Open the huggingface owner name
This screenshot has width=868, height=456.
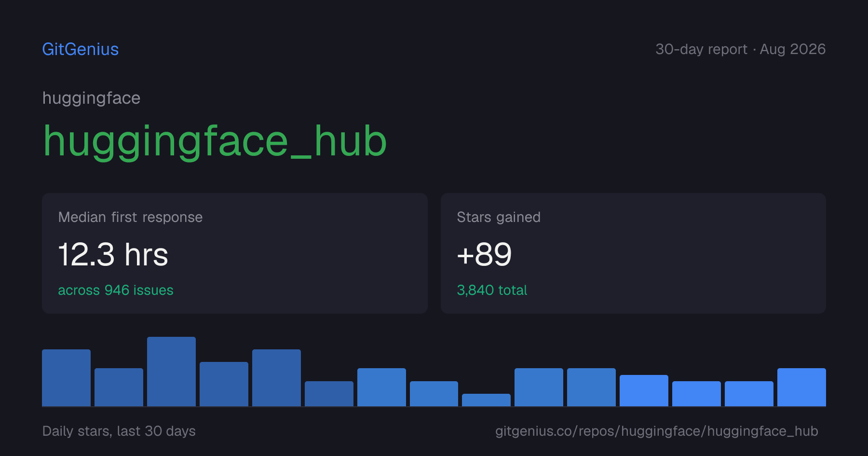pos(91,98)
